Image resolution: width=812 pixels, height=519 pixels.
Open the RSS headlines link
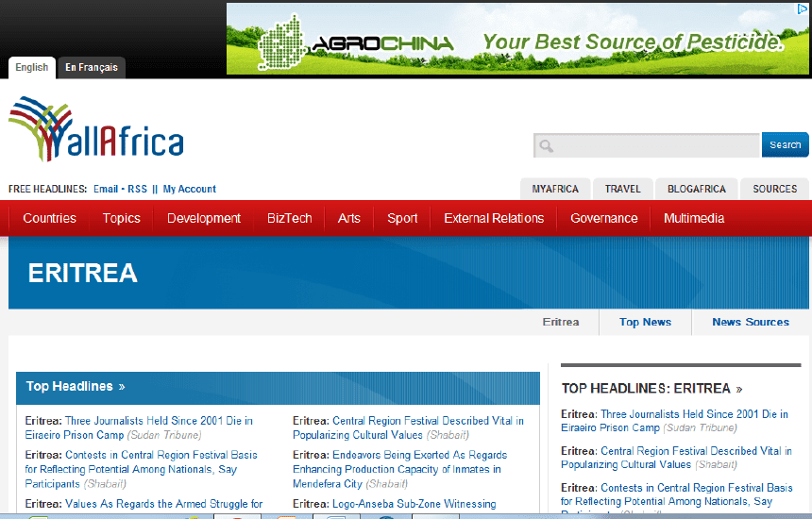click(x=137, y=189)
